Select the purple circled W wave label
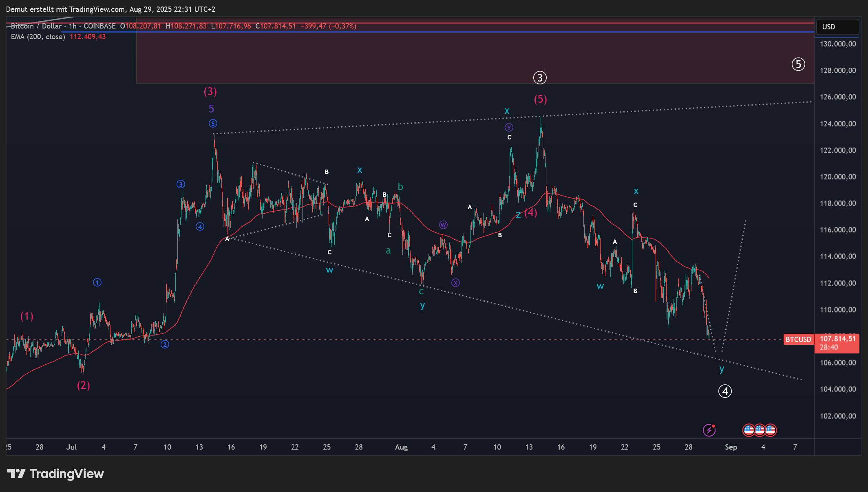868x492 pixels. coord(443,225)
